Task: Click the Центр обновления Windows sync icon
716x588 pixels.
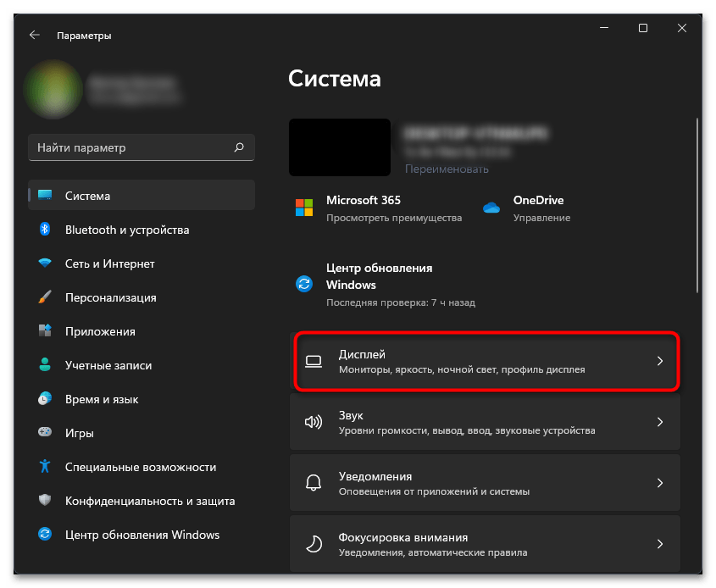Action: (304, 284)
